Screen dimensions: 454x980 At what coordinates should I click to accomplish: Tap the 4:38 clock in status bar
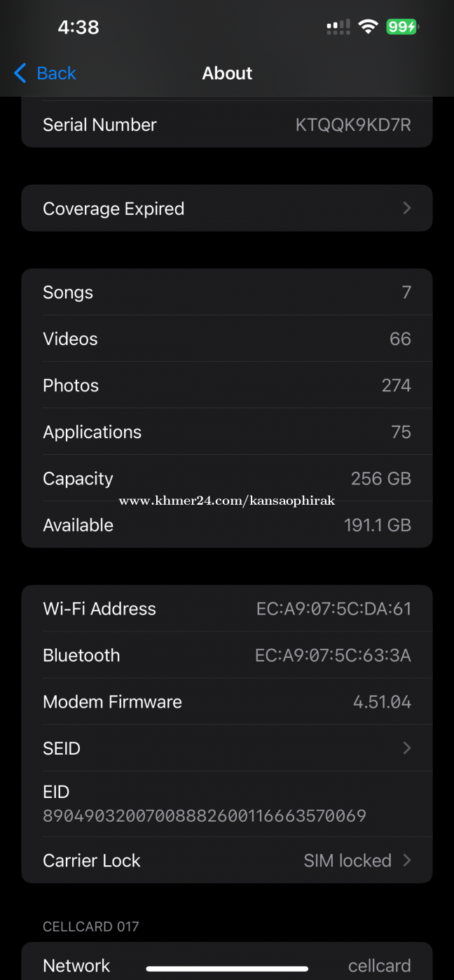tap(78, 27)
